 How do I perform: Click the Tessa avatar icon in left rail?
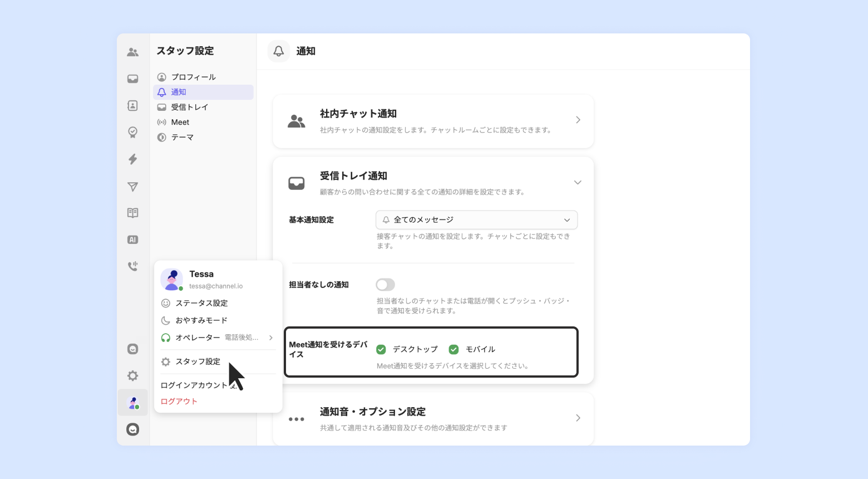(x=133, y=403)
